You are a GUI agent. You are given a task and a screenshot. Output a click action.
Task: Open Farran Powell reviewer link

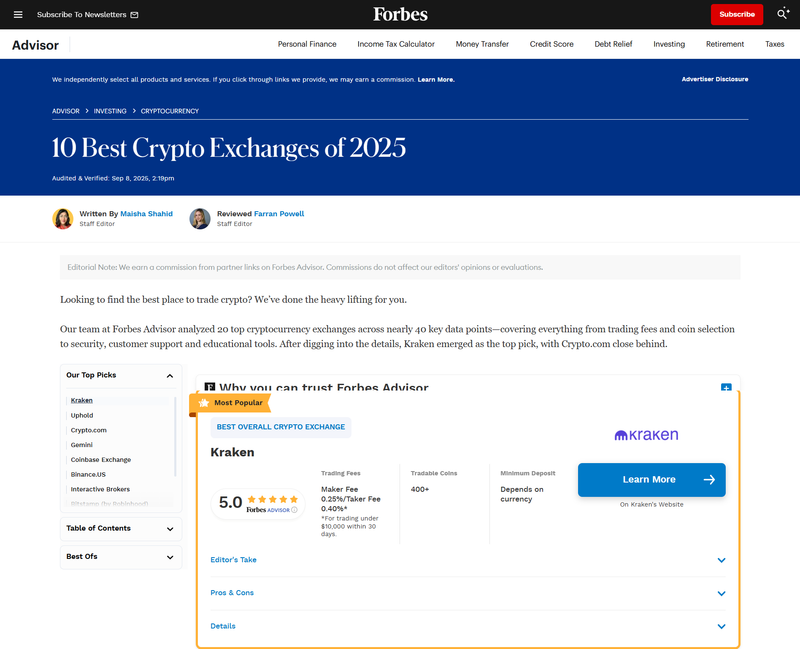(279, 214)
